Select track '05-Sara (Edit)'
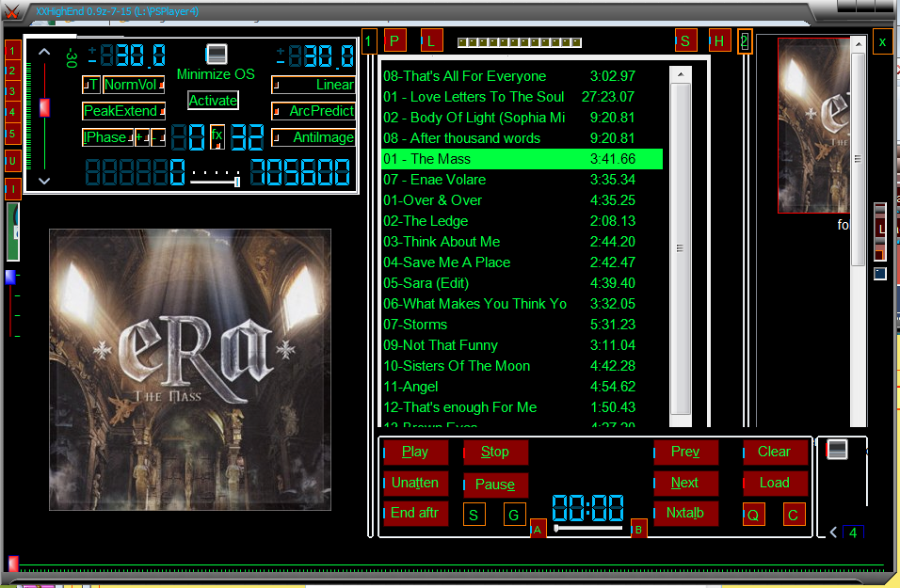The height and width of the screenshot is (588, 900). 522,283
